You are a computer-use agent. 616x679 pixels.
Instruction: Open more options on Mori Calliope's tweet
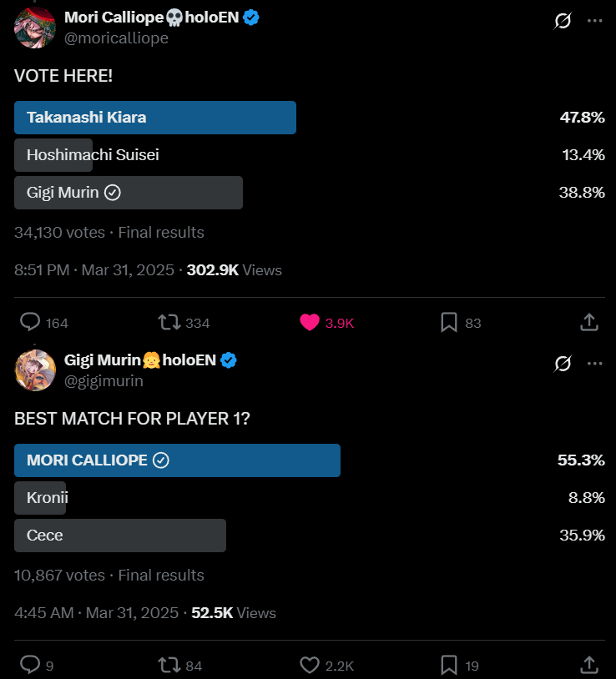click(594, 21)
